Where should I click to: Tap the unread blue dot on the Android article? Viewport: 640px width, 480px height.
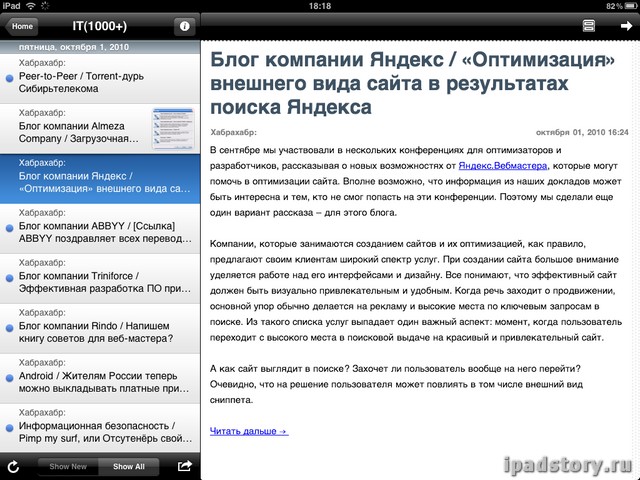(x=9, y=378)
